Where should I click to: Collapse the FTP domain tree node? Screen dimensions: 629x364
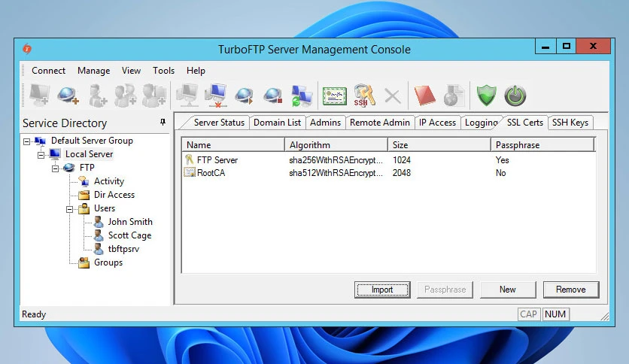click(x=56, y=168)
